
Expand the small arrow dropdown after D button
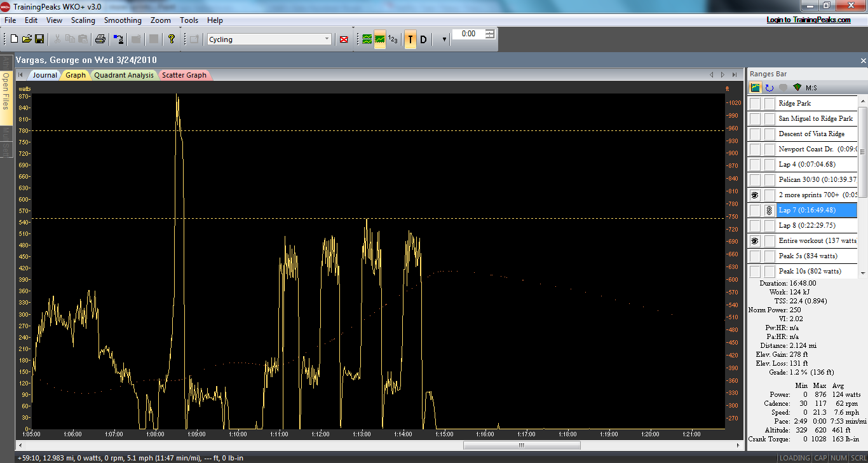coord(444,39)
